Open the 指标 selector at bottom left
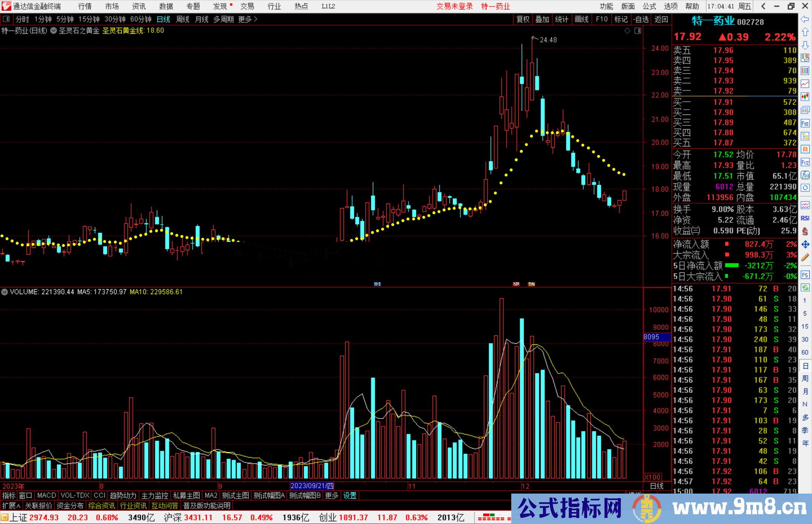The width and height of the screenshot is (812, 524). [9, 495]
